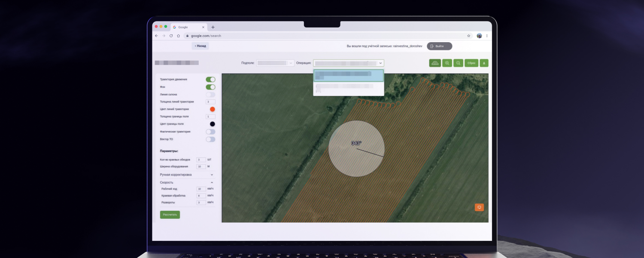The height and width of the screenshot is (258, 644).
Task: Open the browser home page
Action: [178, 36]
